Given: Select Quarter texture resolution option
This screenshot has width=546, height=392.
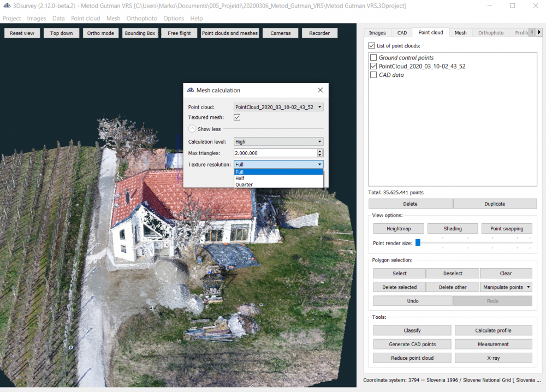Looking at the screenshot, I should pyautogui.click(x=244, y=185).
